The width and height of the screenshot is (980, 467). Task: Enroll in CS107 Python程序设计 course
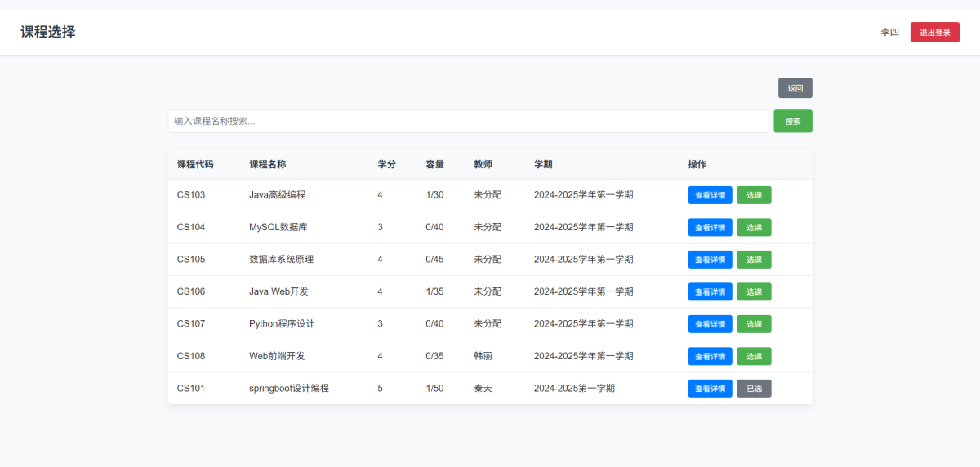coord(754,324)
